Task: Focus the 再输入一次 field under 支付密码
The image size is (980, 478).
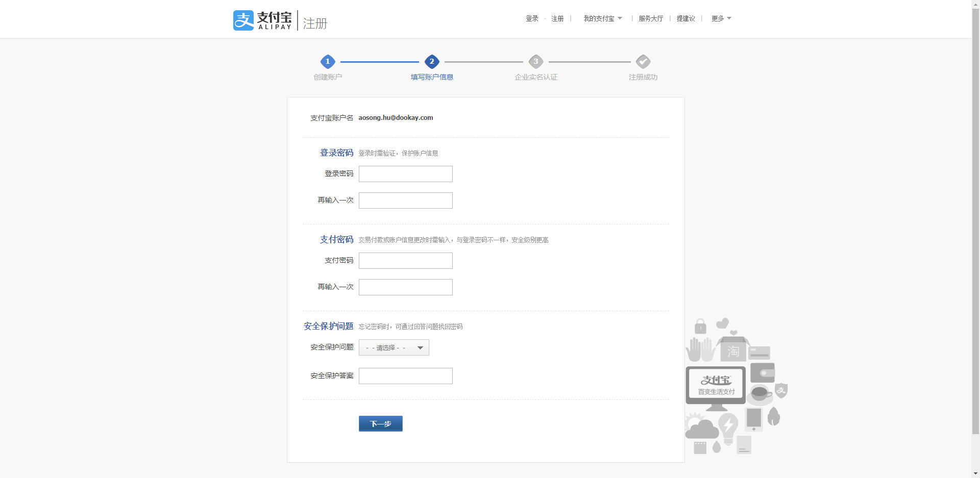Action: point(406,287)
